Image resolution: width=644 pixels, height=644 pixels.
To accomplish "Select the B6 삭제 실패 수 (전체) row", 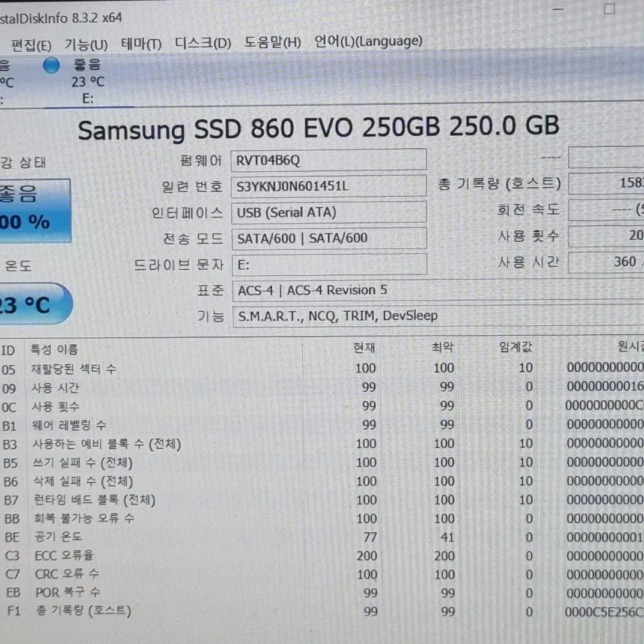I will coord(322,481).
